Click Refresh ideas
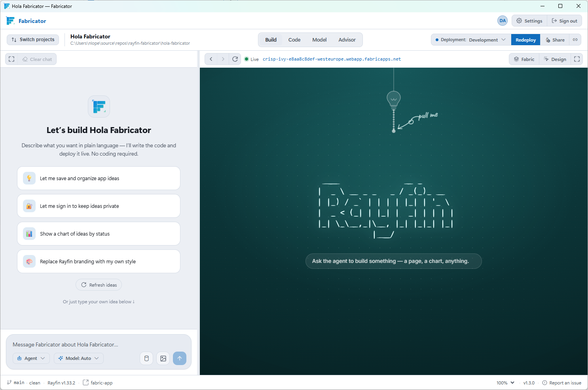Image resolution: width=588 pixels, height=390 pixels. (99, 285)
